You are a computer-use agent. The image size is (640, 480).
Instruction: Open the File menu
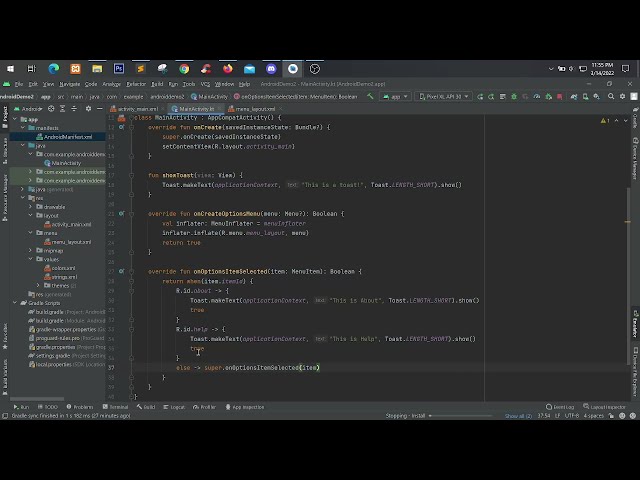coord(19,84)
